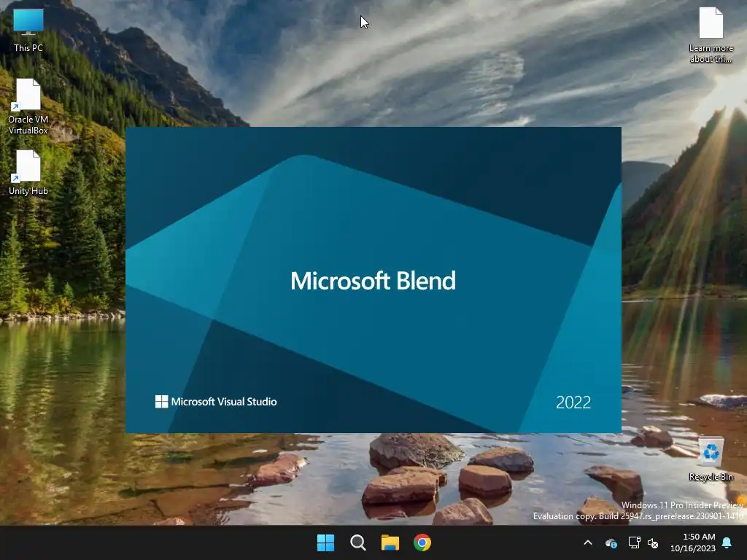Click the Microsoft Blend splash screen
Viewport: 747px width, 560px height.
373,280
